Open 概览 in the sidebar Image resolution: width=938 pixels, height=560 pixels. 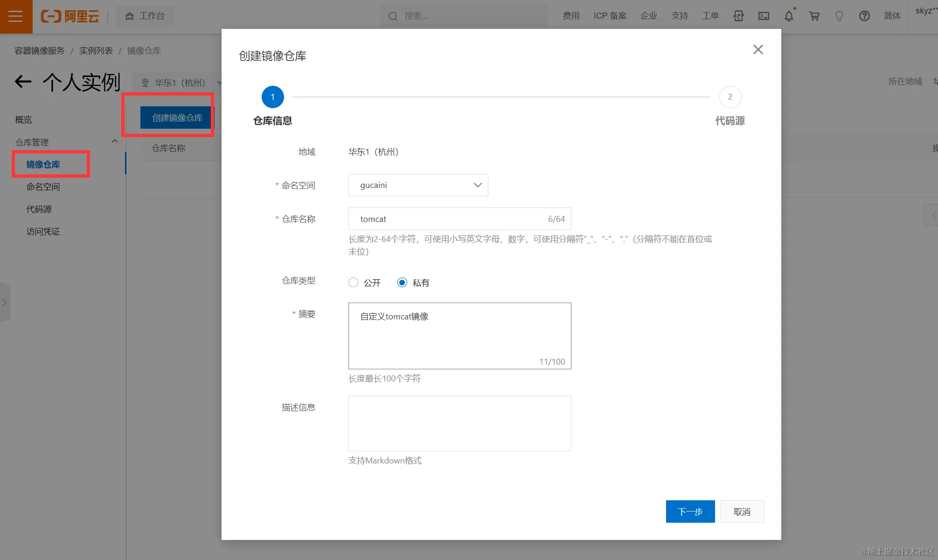24,120
